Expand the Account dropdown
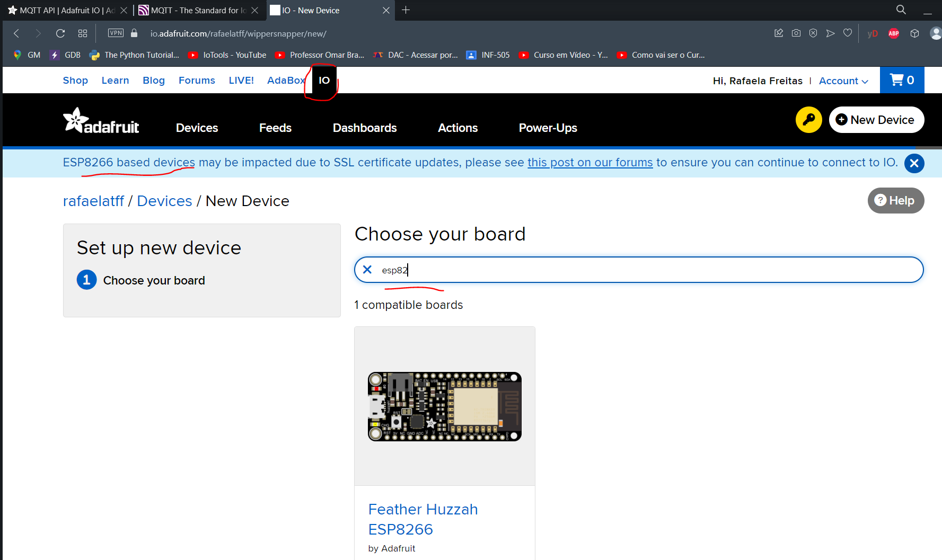Viewport: 942px width, 560px height. pyautogui.click(x=843, y=81)
